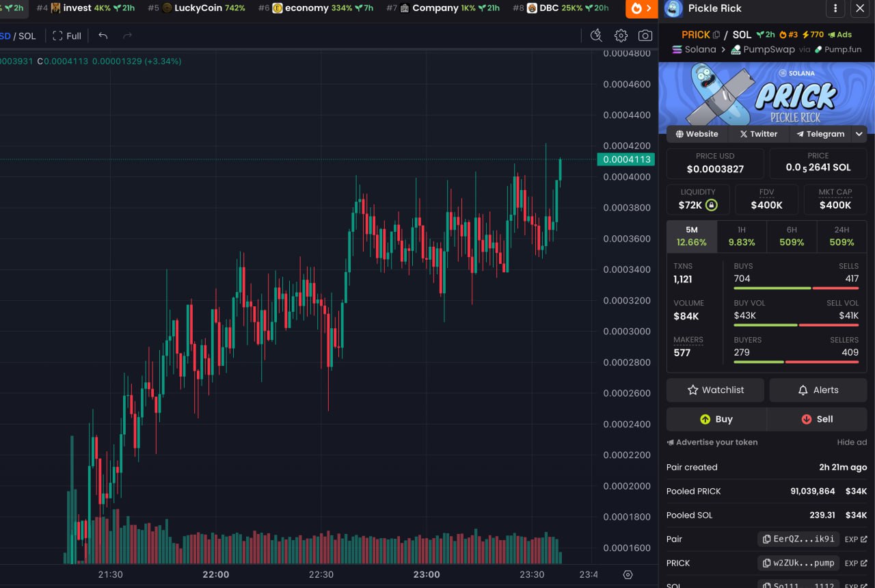This screenshot has width=875, height=588.
Task: Click Hide ad
Action: click(x=852, y=442)
